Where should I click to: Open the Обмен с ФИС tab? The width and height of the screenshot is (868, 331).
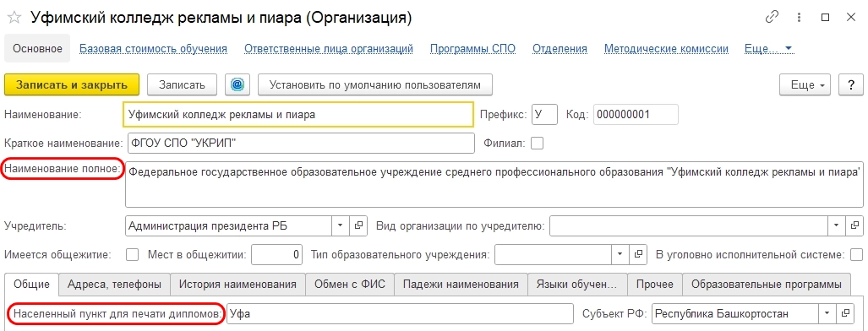[x=350, y=285]
